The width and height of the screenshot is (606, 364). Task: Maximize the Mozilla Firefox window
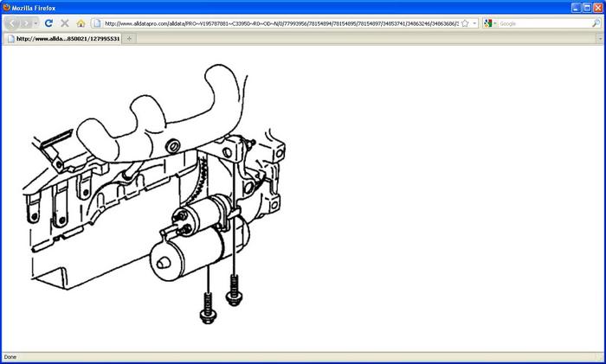[587, 8]
